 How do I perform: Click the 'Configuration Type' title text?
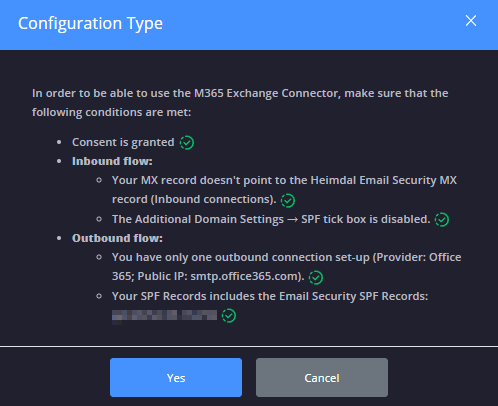tap(90, 23)
